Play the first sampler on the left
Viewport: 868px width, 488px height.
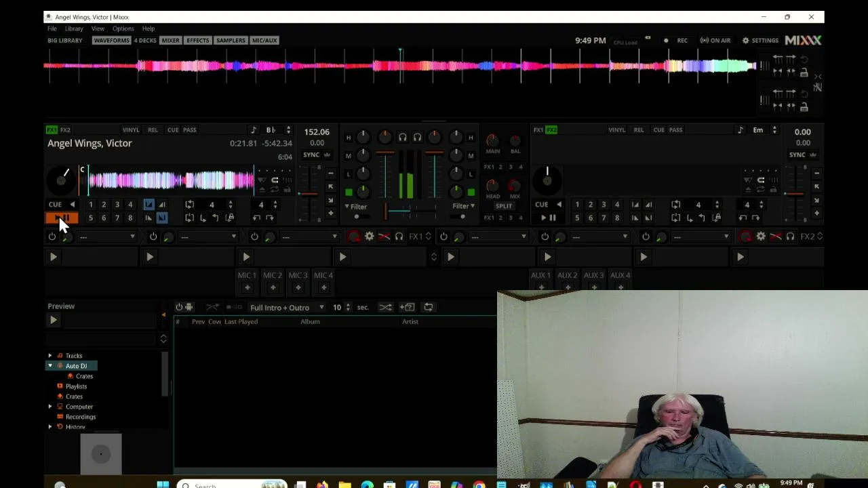53,257
